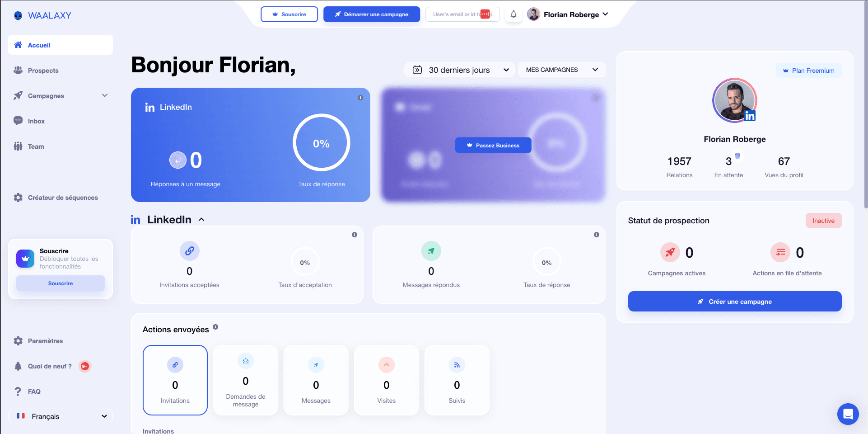The width and height of the screenshot is (868, 434).
Task: Select the Suivis action card
Action: coord(457,380)
